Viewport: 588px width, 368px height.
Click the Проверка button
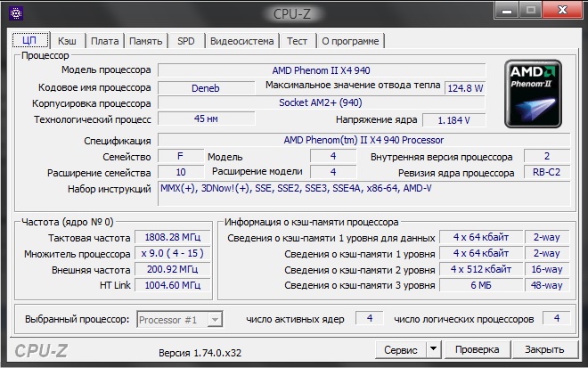tap(477, 349)
